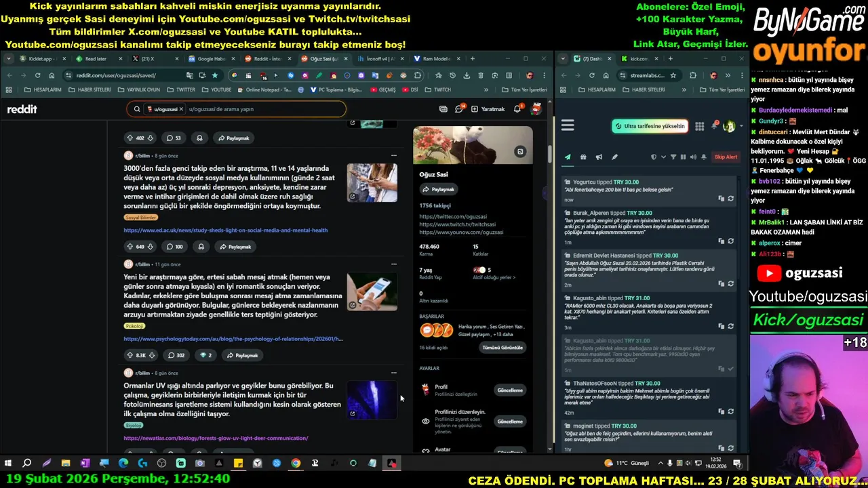Screen dimensions: 868x488
Task: Click the Reddit advertise icon left of chat
Action: [443, 108]
